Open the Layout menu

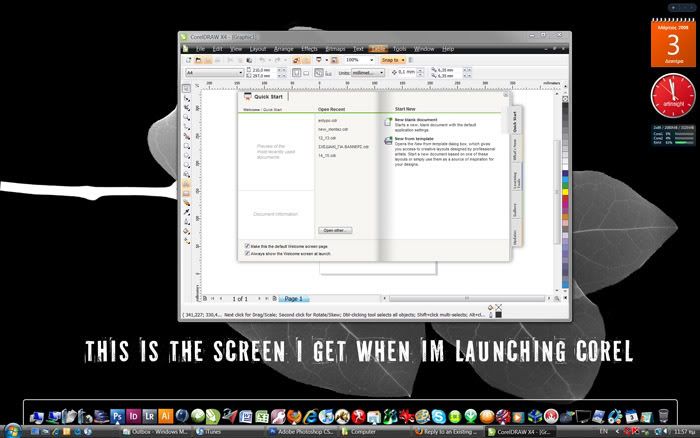click(x=258, y=49)
